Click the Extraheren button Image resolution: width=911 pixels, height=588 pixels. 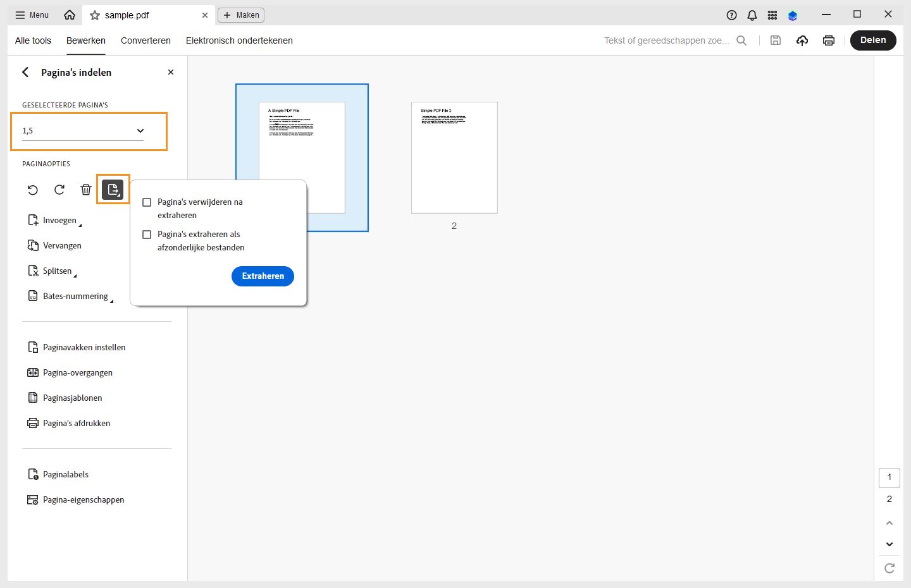pyautogui.click(x=263, y=276)
